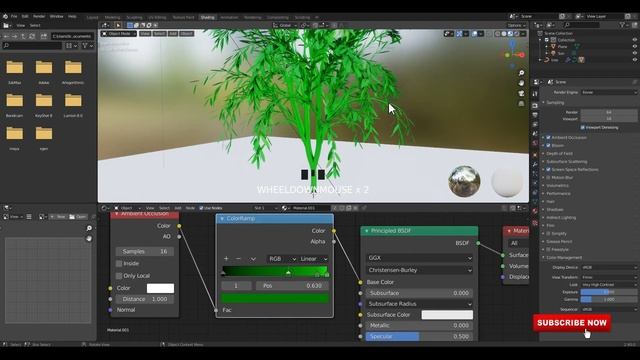This screenshot has height=360, width=640.
Task: Create new folder in file browser
Action: click(44, 36)
